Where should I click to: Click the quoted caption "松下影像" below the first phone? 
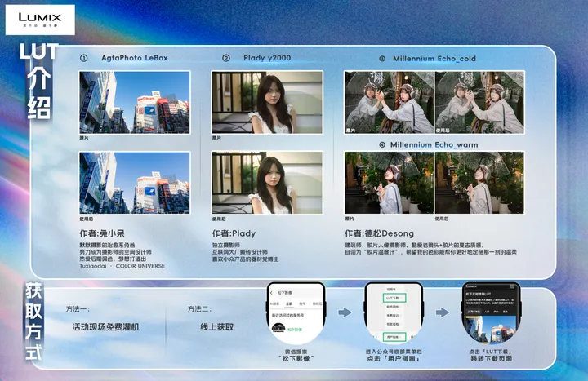point(296,358)
